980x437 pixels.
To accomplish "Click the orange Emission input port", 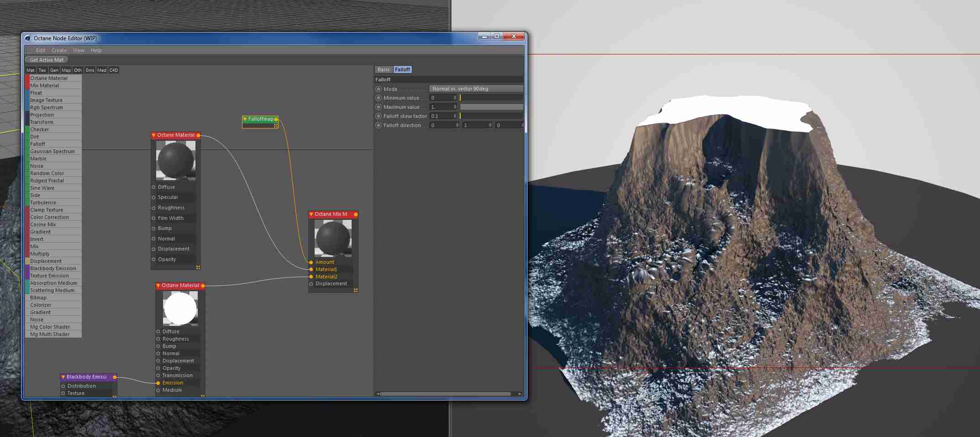I will (158, 383).
